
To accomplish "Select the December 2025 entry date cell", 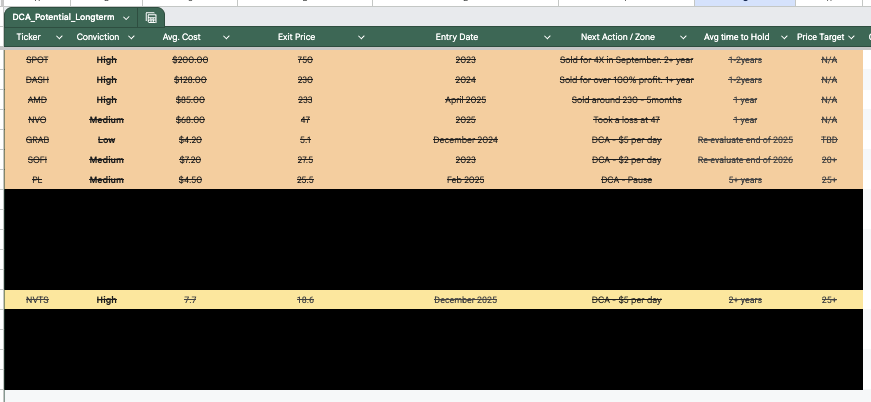I will [465, 300].
